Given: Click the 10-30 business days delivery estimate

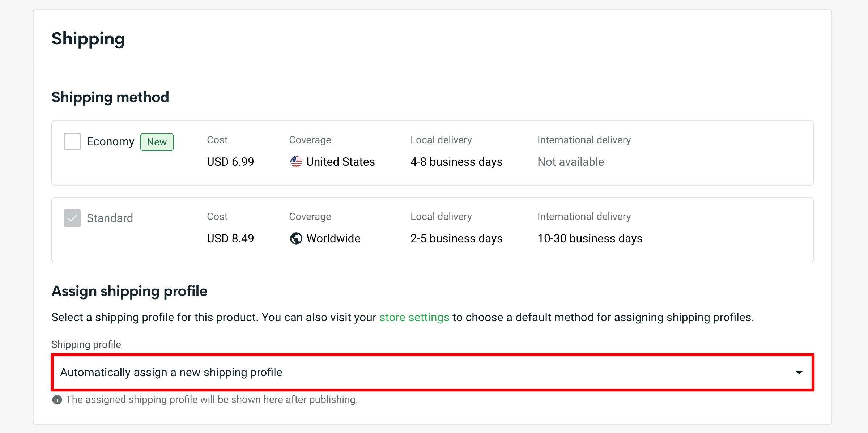Looking at the screenshot, I should [590, 238].
